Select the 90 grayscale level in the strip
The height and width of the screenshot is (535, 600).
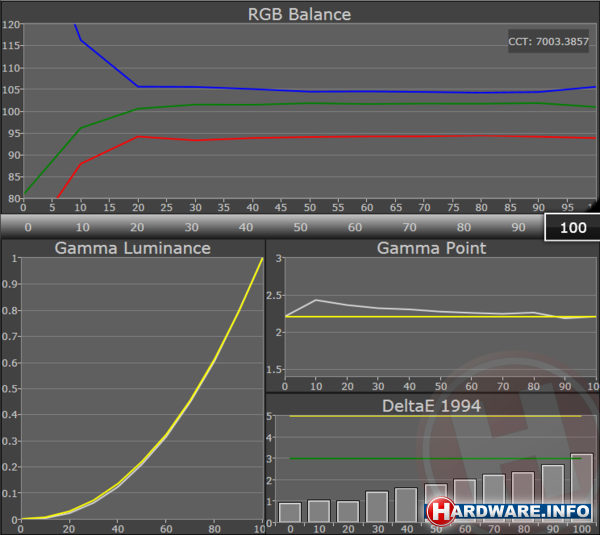click(518, 227)
